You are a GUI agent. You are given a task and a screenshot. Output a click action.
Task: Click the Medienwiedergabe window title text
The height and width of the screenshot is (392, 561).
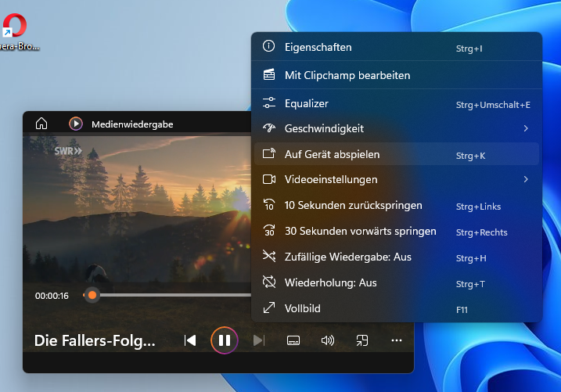coord(132,124)
